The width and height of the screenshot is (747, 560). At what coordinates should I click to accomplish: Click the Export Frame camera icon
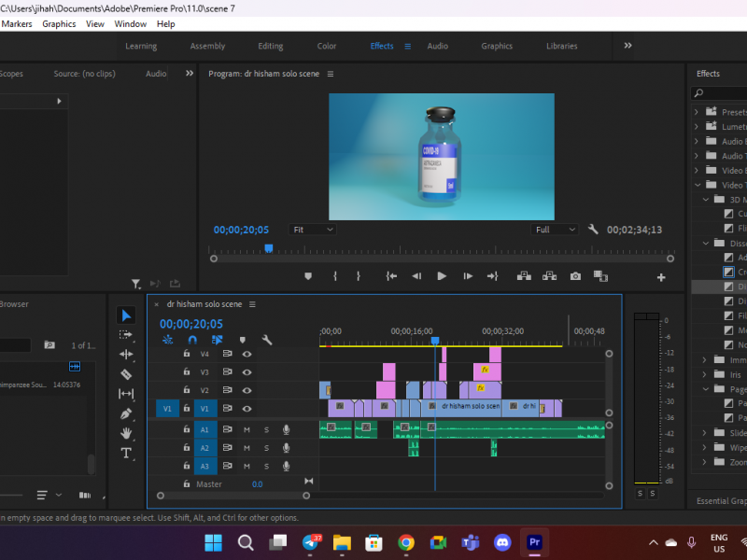(575, 276)
